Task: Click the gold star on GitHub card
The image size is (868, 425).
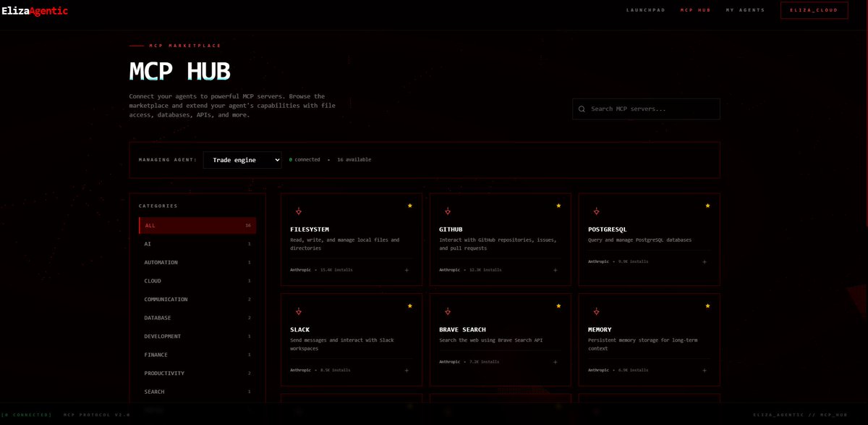Action: coord(558,206)
